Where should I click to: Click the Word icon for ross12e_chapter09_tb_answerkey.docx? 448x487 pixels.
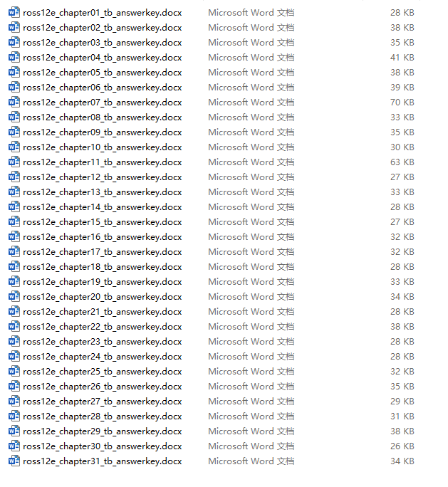coord(14,132)
